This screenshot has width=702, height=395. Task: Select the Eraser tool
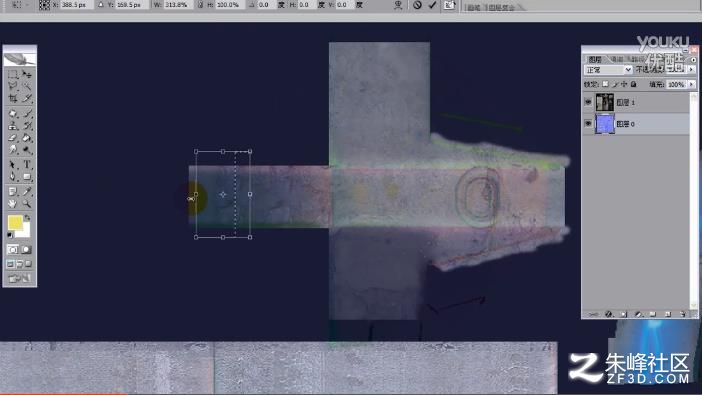pos(13,138)
